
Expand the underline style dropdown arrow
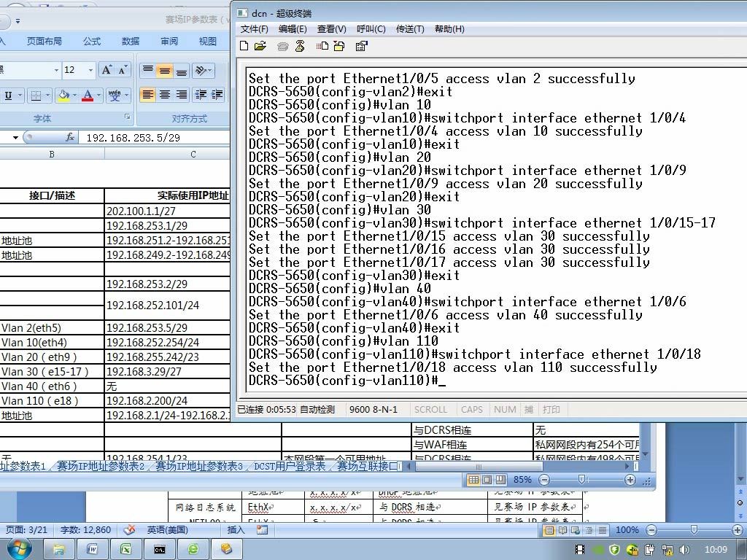click(20, 96)
